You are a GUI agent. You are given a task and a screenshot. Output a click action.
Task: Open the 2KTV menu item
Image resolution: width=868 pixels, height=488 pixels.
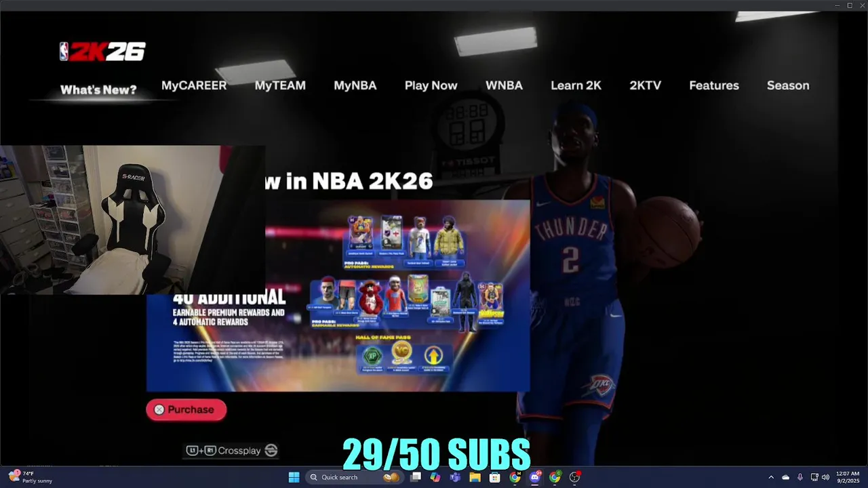pos(645,85)
